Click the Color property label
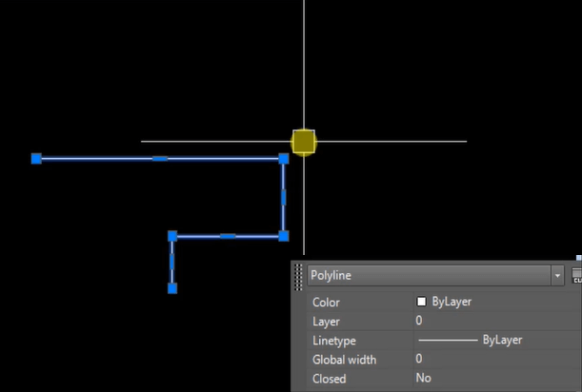This screenshot has width=582, height=392. click(x=326, y=303)
